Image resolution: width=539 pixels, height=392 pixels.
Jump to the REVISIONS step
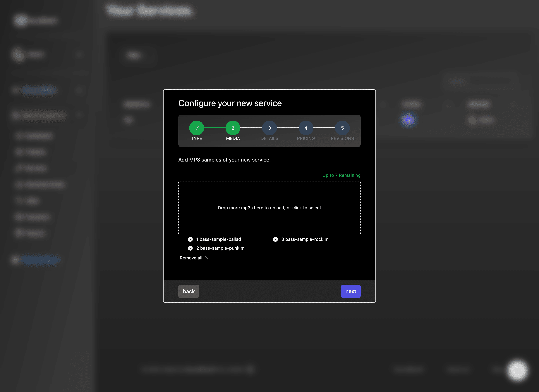tap(342, 128)
